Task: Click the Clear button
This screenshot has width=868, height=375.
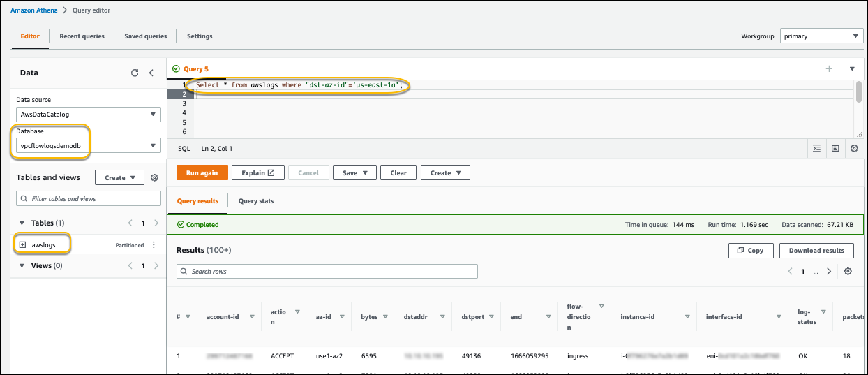Action: pyautogui.click(x=398, y=172)
